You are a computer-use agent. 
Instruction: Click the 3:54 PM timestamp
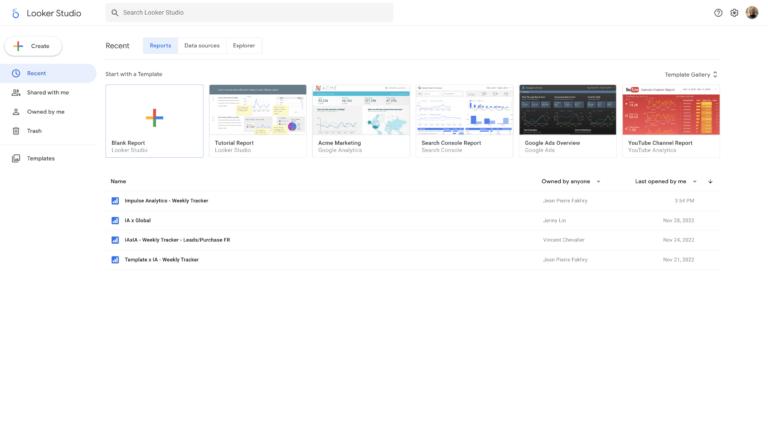pyautogui.click(x=684, y=201)
